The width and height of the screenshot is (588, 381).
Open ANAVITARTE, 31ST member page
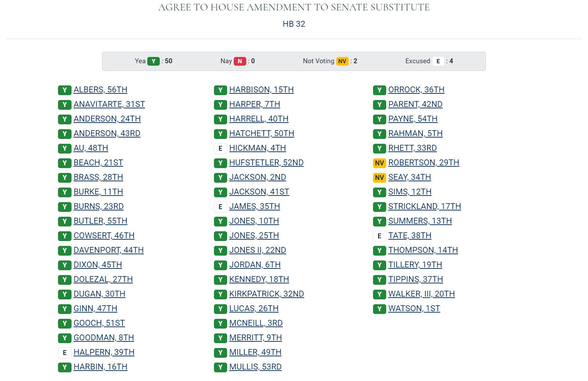[x=109, y=104]
